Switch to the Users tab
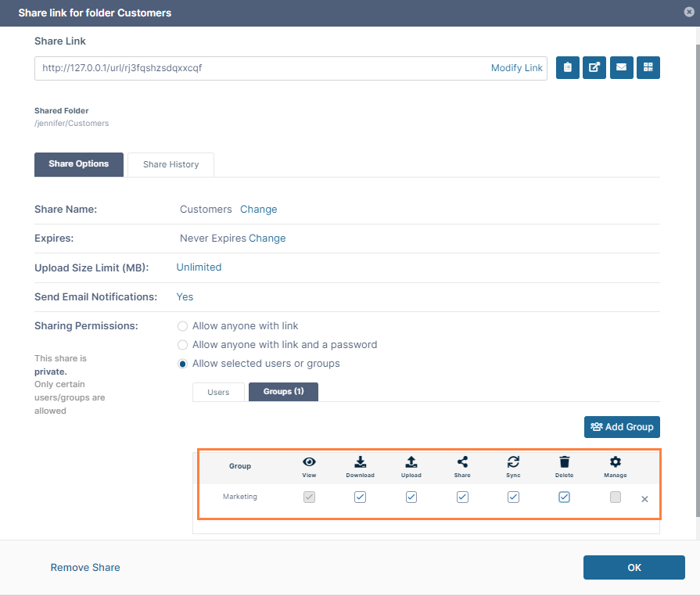The height and width of the screenshot is (596, 700). tap(218, 392)
